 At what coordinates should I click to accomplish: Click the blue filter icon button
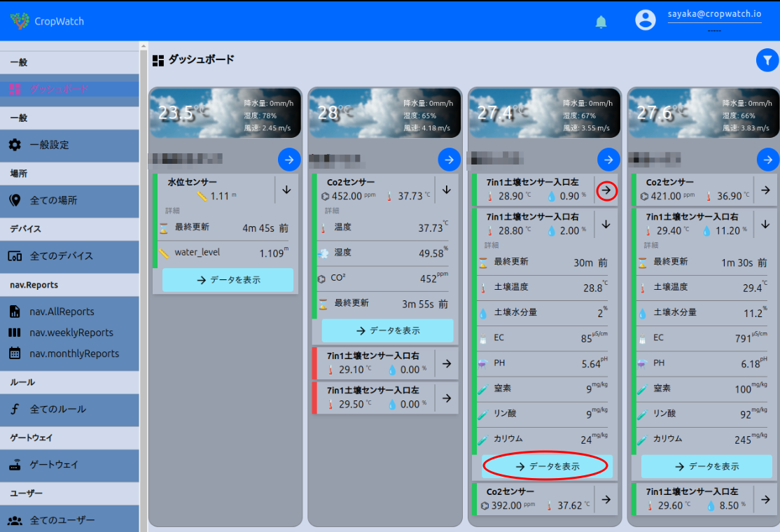click(x=767, y=60)
